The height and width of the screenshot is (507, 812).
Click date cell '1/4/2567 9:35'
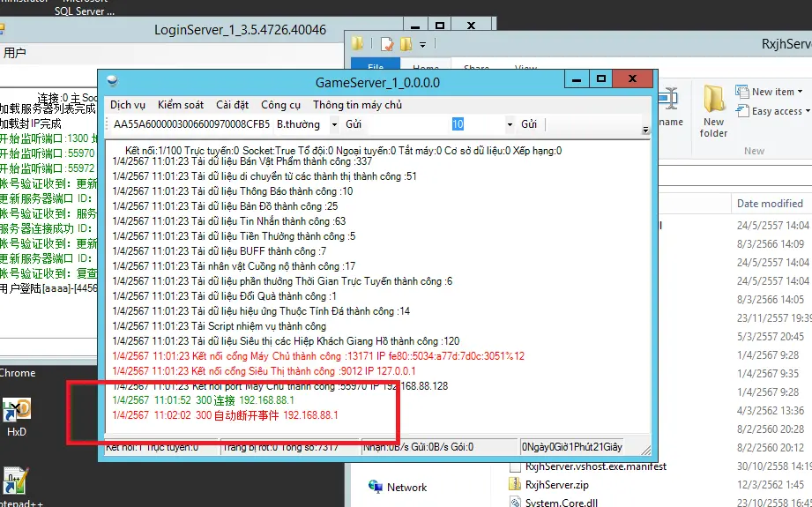coord(767,373)
